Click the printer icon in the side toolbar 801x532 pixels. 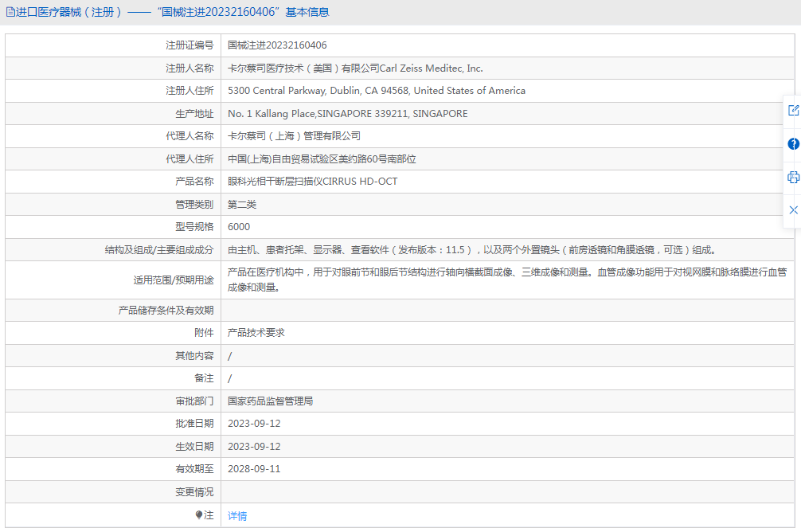pos(793,178)
